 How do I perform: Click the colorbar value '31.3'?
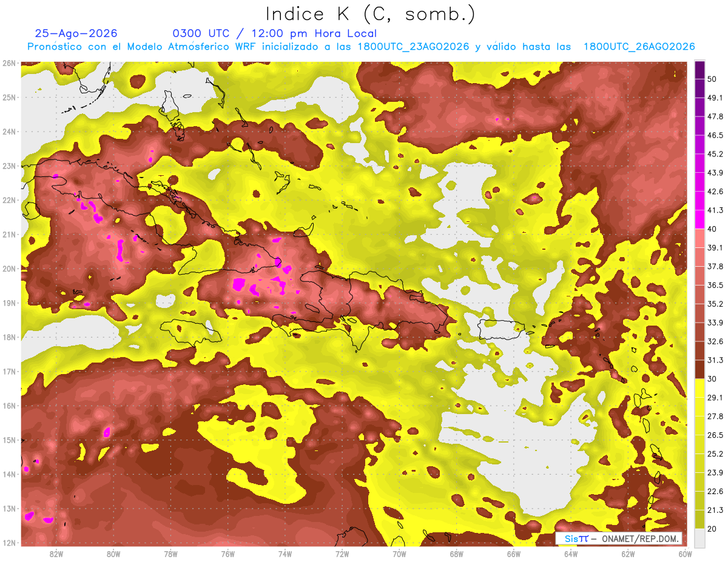pyautogui.click(x=715, y=360)
